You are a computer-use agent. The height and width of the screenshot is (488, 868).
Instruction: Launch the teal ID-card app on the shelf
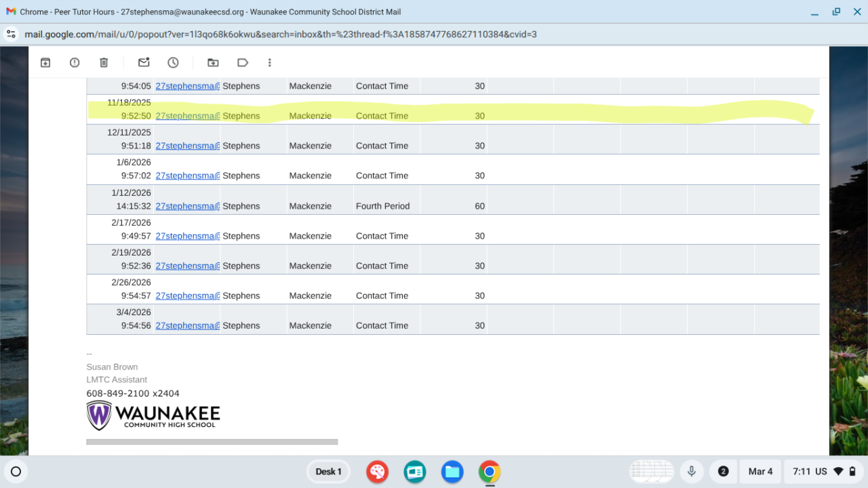pos(414,472)
